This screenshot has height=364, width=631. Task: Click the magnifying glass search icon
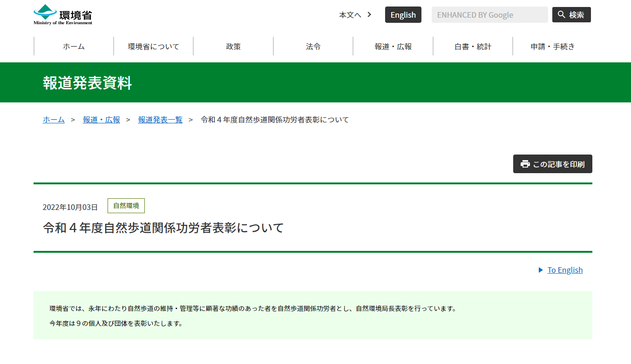(x=562, y=14)
